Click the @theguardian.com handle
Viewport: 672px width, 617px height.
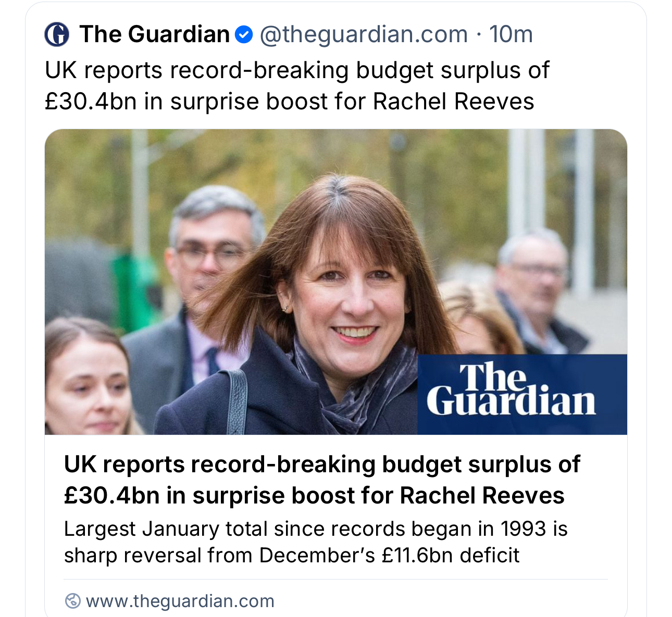(364, 35)
